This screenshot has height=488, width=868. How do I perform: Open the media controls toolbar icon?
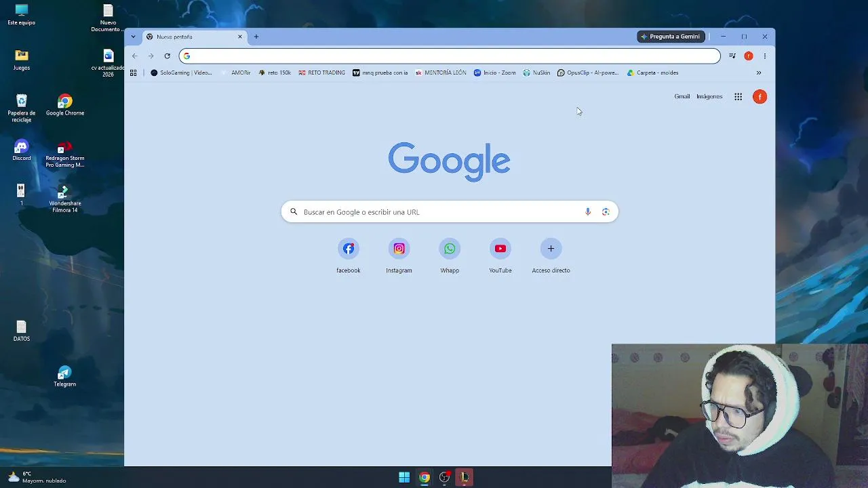point(732,56)
